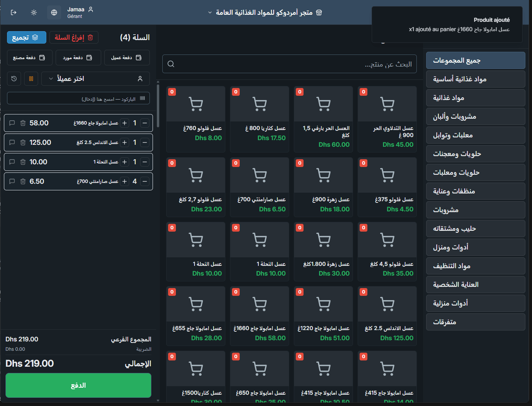The width and height of the screenshot is (532, 406).
Task: Open the comment icon on the 125.00 line
Action: [x=12, y=142]
